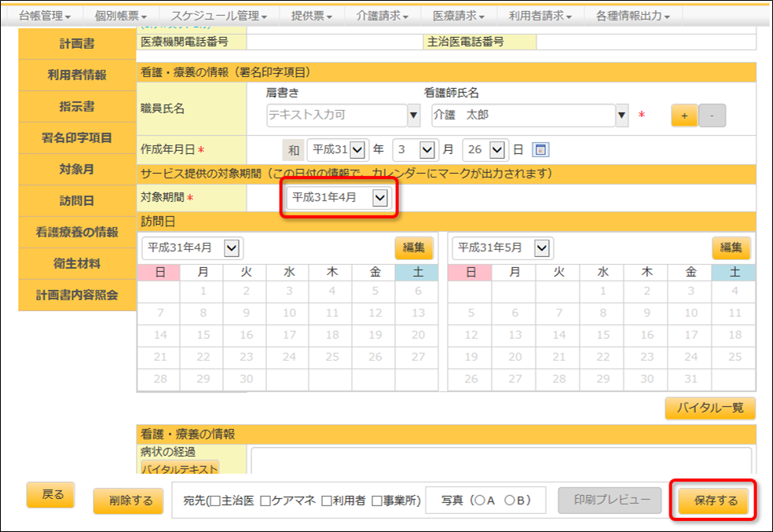Open the 利用者請求 menu
This screenshot has height=532, width=773.
pos(540,16)
